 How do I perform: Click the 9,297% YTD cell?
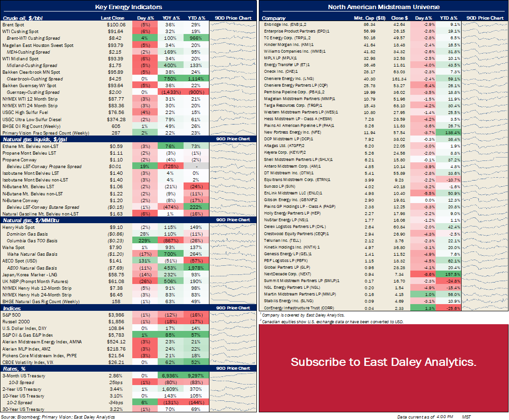tap(196, 376)
